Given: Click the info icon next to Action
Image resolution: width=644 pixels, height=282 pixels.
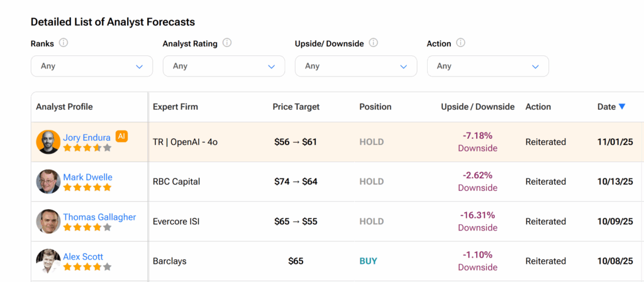Looking at the screenshot, I should [x=460, y=43].
